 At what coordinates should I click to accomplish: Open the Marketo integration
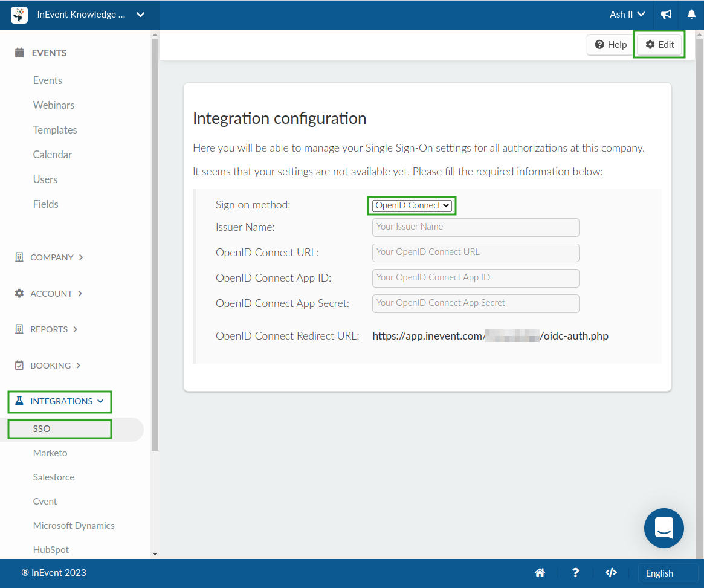tap(50, 453)
